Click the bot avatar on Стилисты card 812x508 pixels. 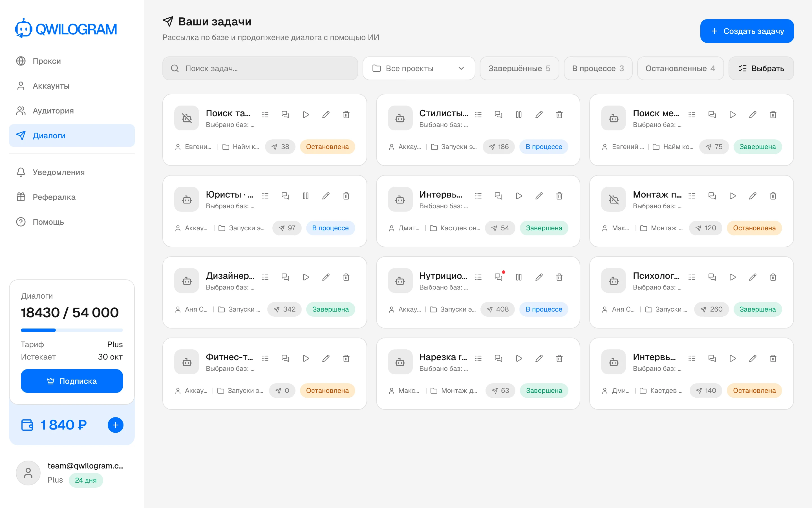click(x=400, y=118)
